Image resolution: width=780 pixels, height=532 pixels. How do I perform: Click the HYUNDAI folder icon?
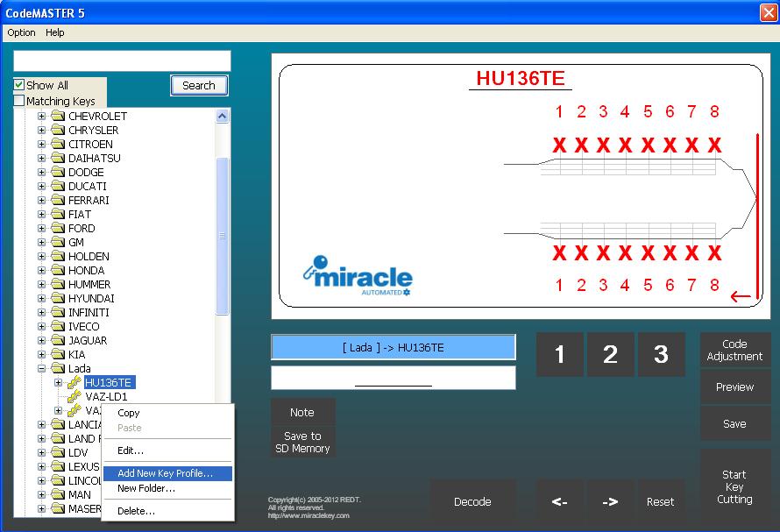point(58,298)
